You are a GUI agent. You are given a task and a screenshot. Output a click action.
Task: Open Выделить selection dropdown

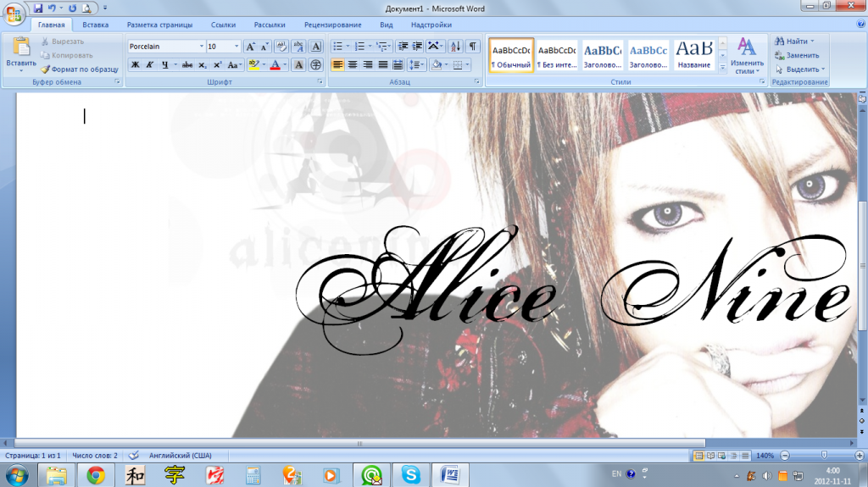click(x=800, y=69)
